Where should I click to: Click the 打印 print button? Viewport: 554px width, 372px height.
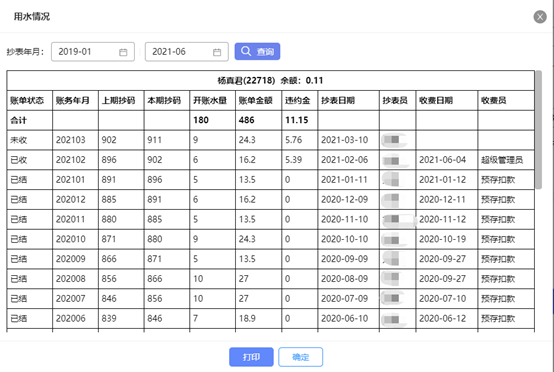point(251,357)
